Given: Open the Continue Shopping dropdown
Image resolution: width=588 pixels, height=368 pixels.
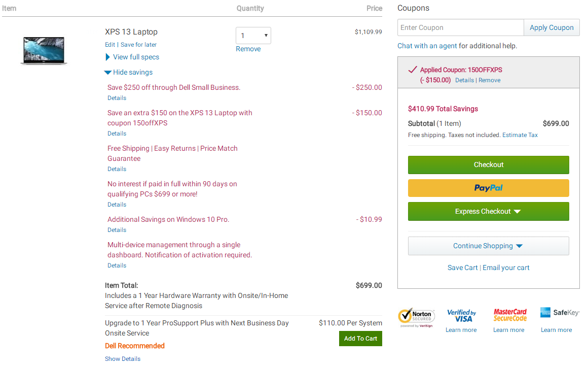Looking at the screenshot, I should pos(488,246).
